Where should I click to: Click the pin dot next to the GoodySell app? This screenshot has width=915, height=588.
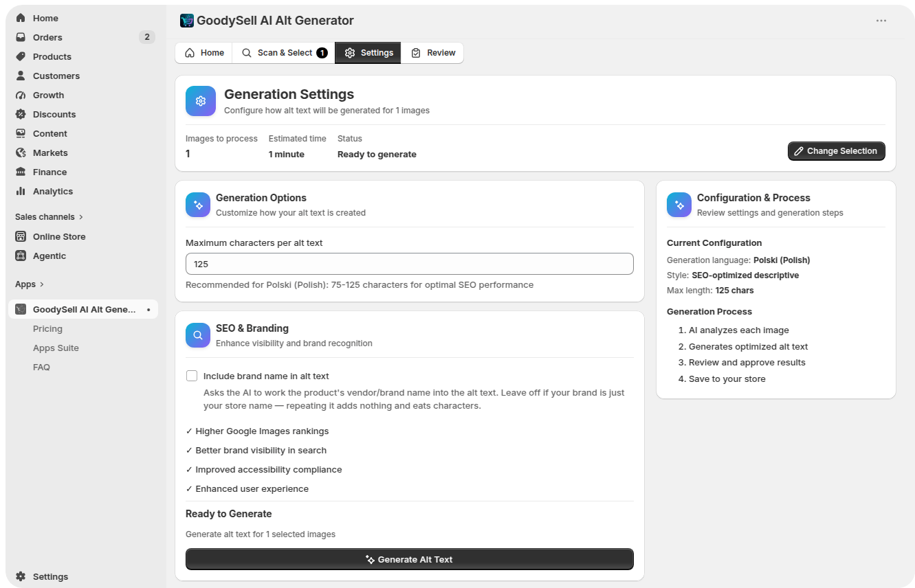[148, 310]
